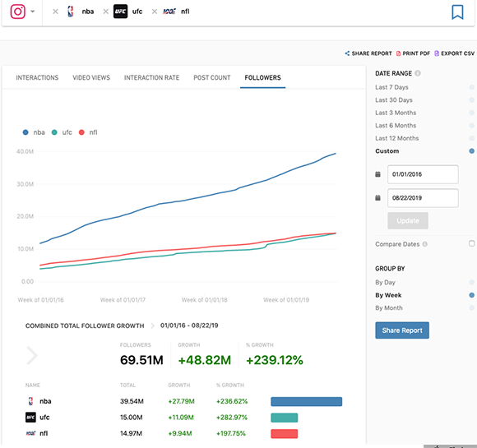Group data By Day

[x=385, y=283]
